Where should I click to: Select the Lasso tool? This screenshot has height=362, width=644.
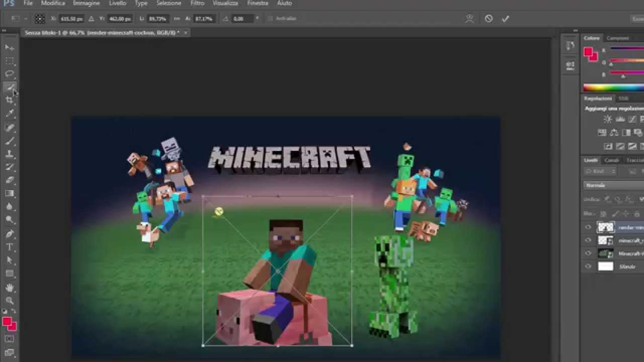pos(10,74)
